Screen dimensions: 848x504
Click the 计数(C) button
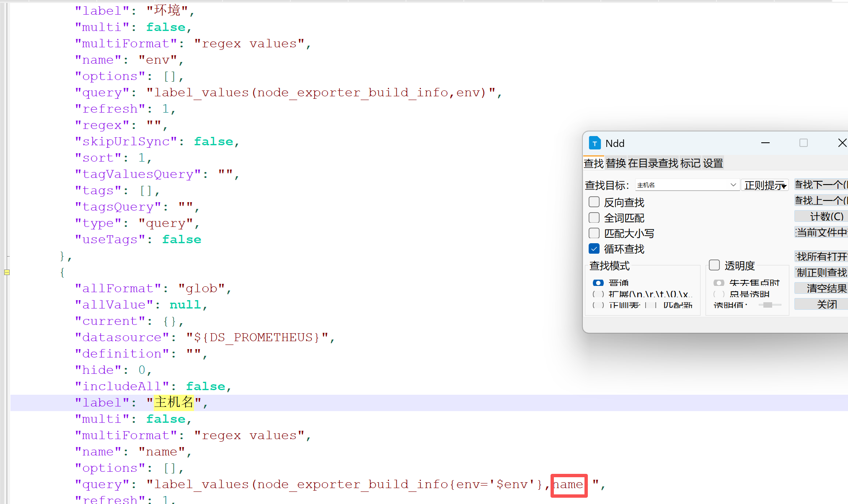[825, 216]
